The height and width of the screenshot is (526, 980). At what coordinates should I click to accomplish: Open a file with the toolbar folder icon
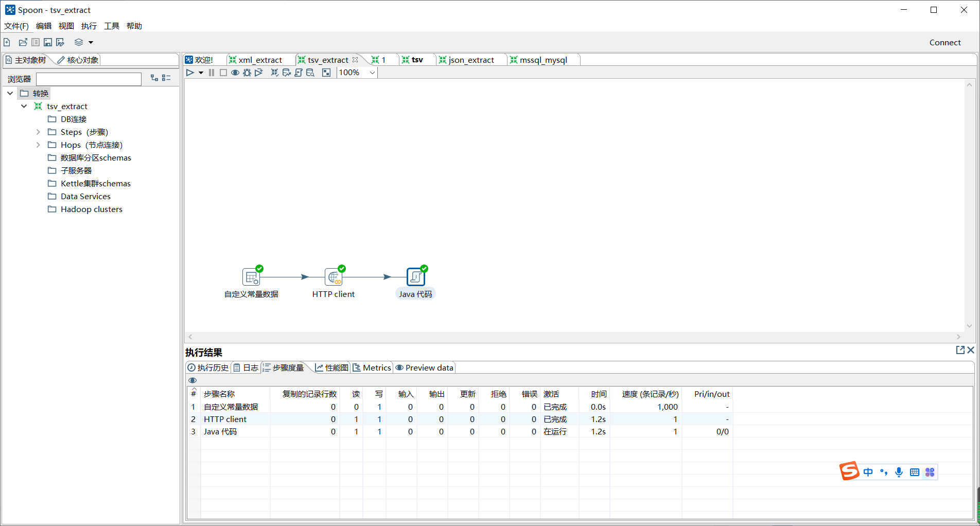[23, 42]
